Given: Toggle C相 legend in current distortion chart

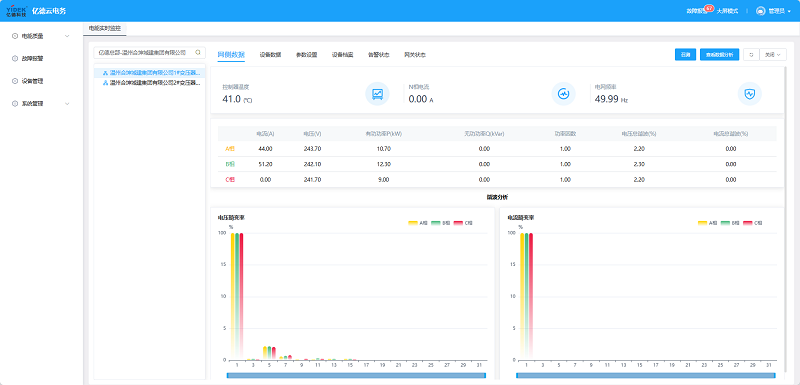Looking at the screenshot, I should click(x=753, y=223).
